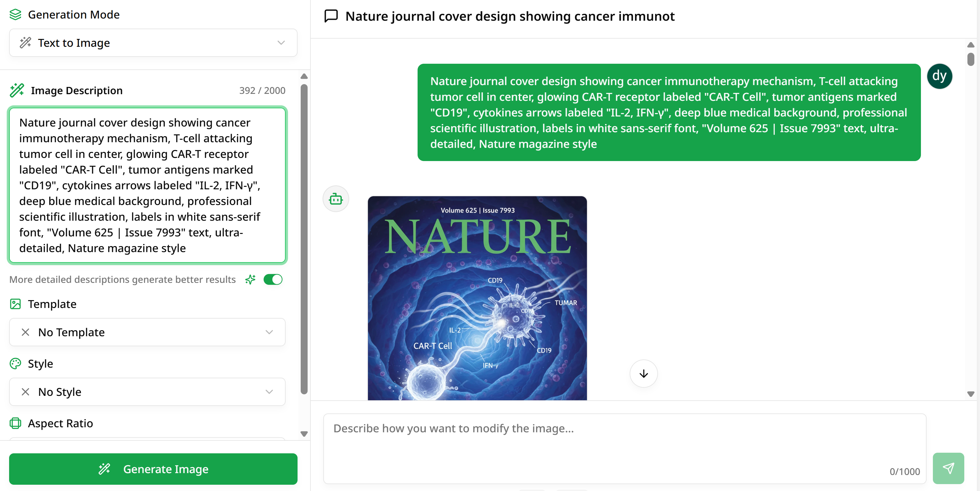The width and height of the screenshot is (980, 491).
Task: Click into the Image Description text box
Action: tap(147, 185)
